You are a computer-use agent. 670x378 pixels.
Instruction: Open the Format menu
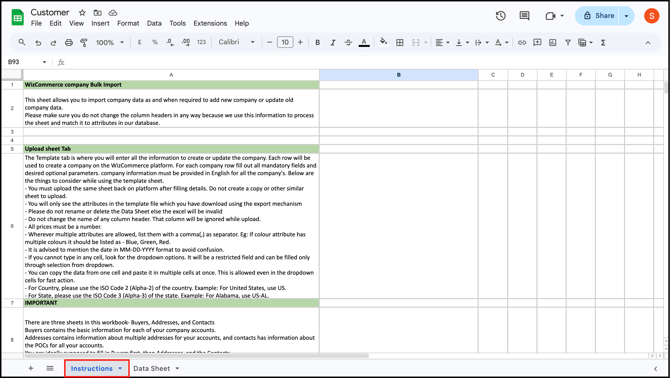128,23
